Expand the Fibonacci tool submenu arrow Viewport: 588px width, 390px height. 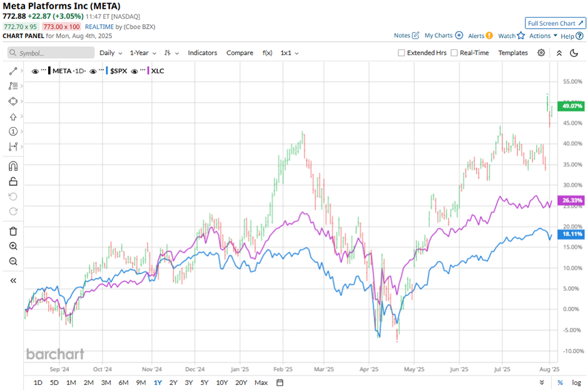click(x=22, y=86)
